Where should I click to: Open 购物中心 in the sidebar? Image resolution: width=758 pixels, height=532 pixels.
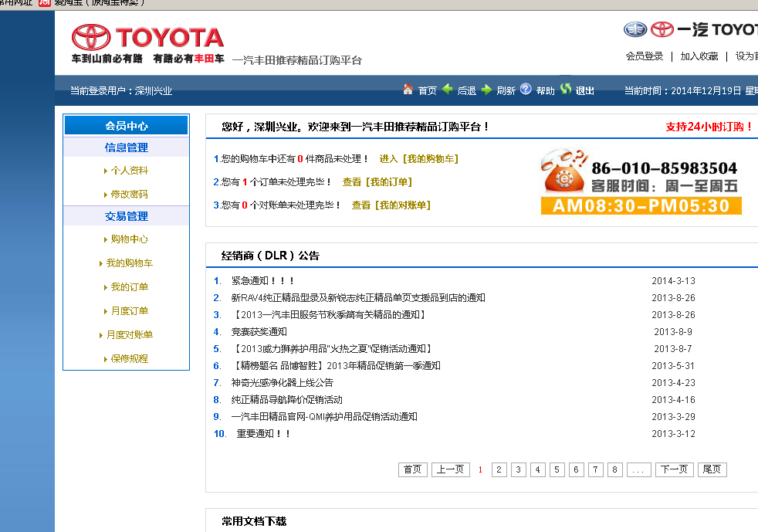(129, 239)
